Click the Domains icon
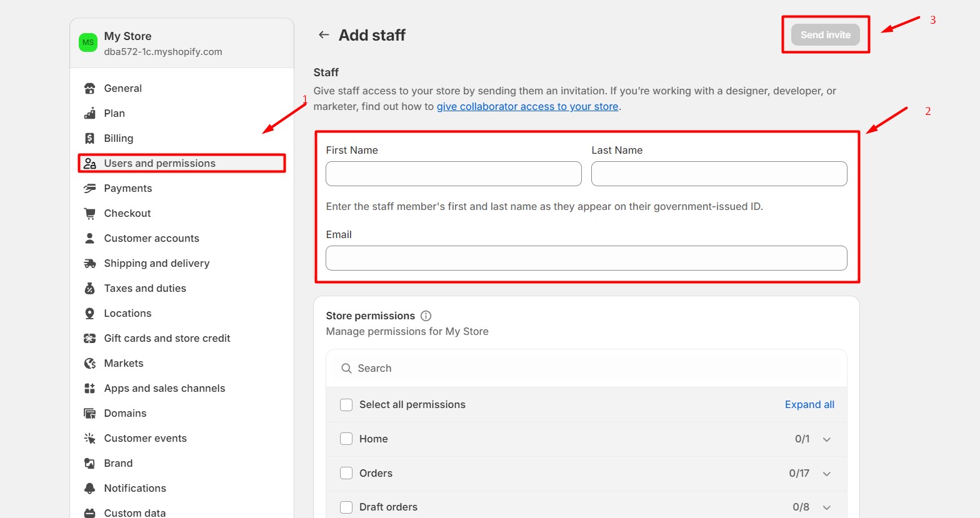 (x=89, y=413)
